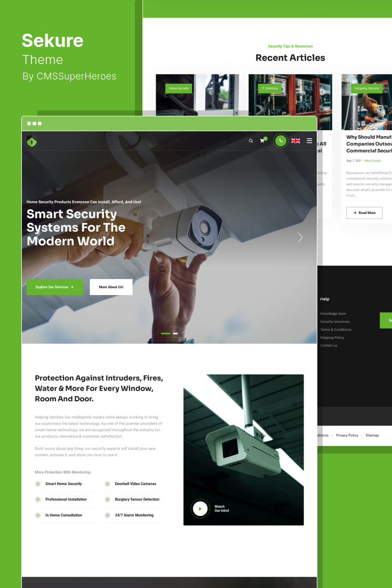The height and width of the screenshot is (588, 392).
Task: Open the Home Security article image
Action: click(197, 94)
